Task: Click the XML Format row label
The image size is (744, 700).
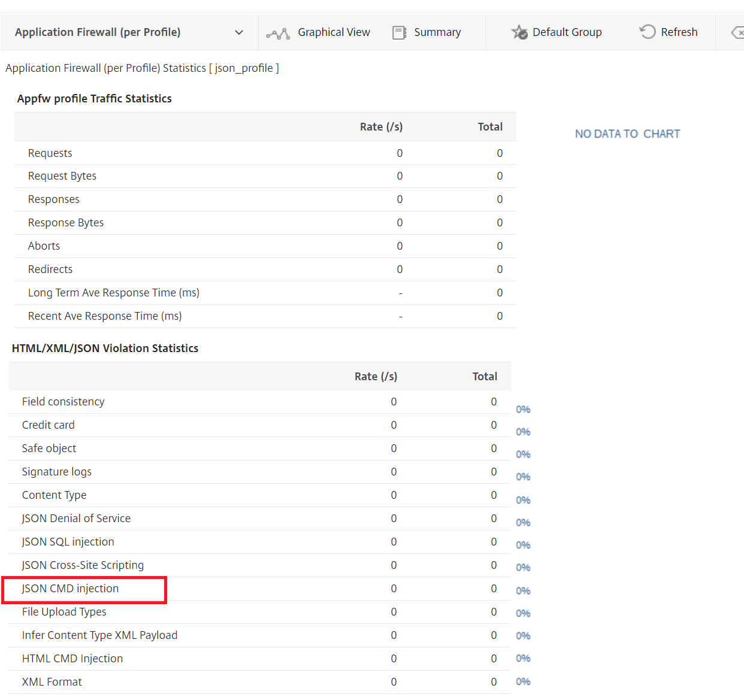Action: 52,682
